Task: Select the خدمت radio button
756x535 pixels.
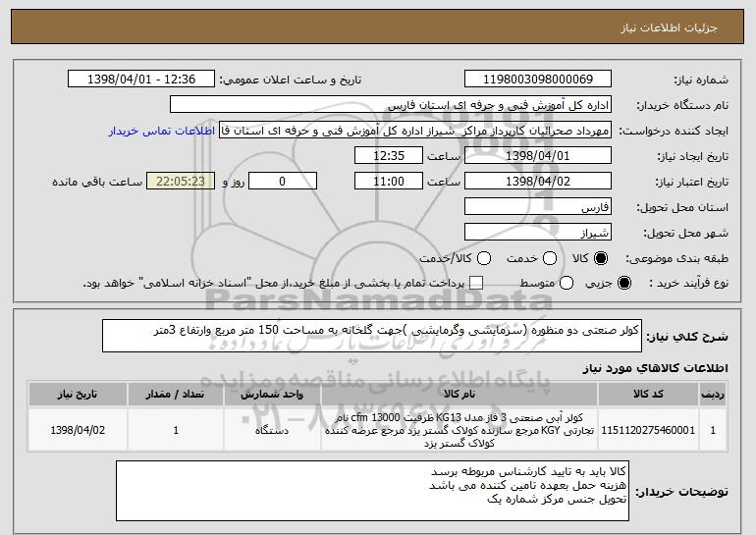Action: coord(550,258)
